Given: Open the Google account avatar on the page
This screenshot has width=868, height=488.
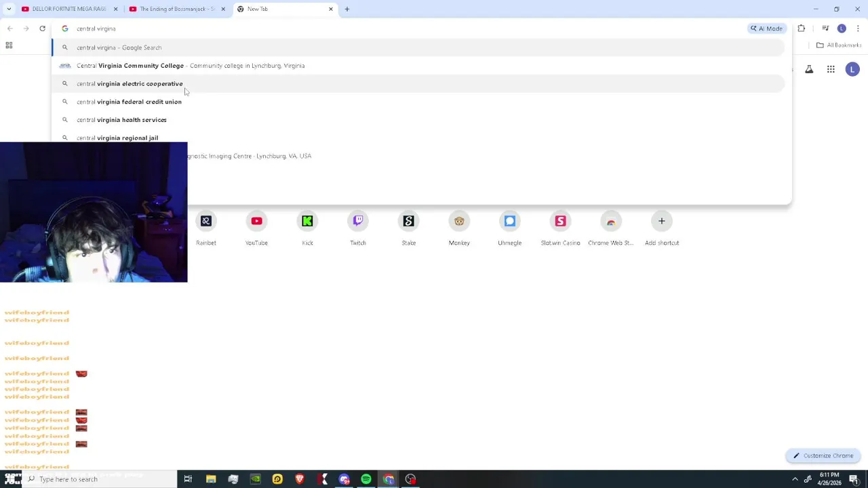Looking at the screenshot, I should (x=852, y=69).
